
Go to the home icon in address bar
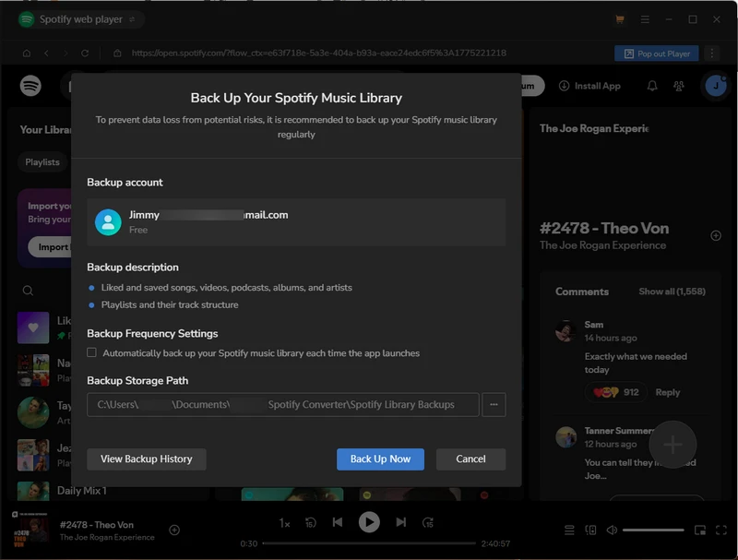coord(27,54)
